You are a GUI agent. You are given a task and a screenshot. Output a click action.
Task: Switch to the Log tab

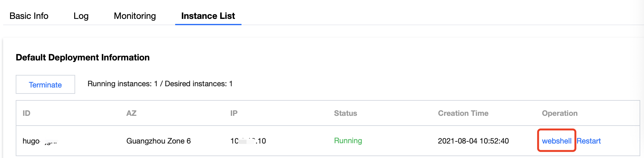[x=81, y=16]
